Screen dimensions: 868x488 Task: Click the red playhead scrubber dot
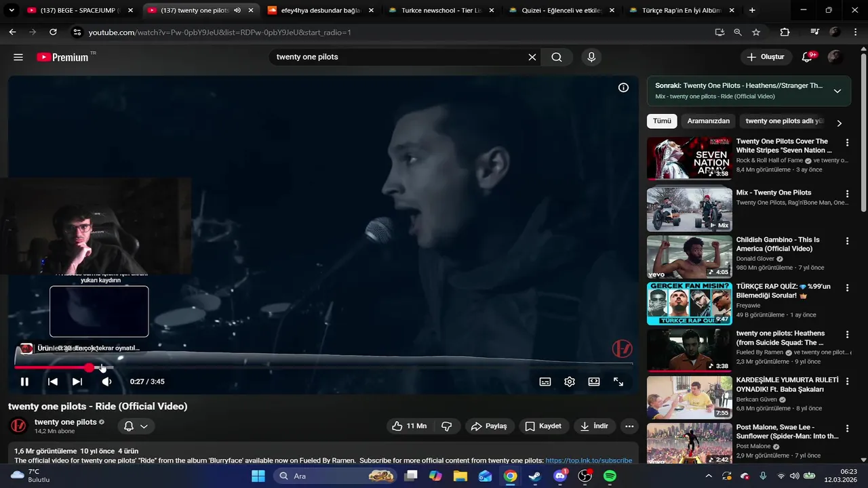point(89,367)
